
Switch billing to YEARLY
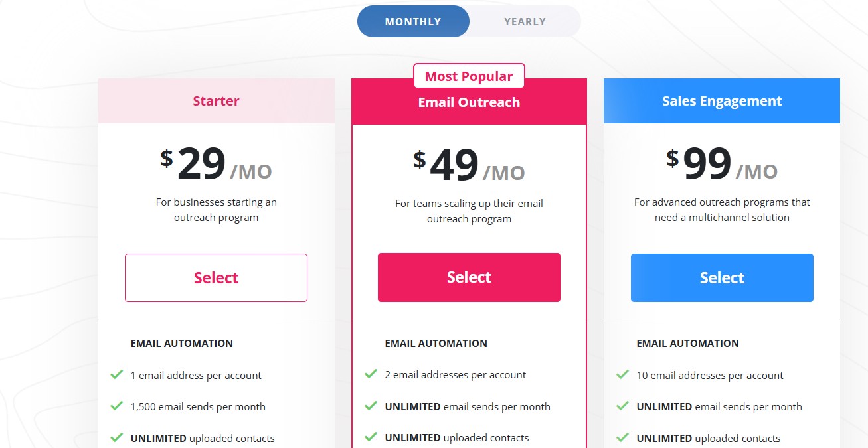[x=525, y=21]
